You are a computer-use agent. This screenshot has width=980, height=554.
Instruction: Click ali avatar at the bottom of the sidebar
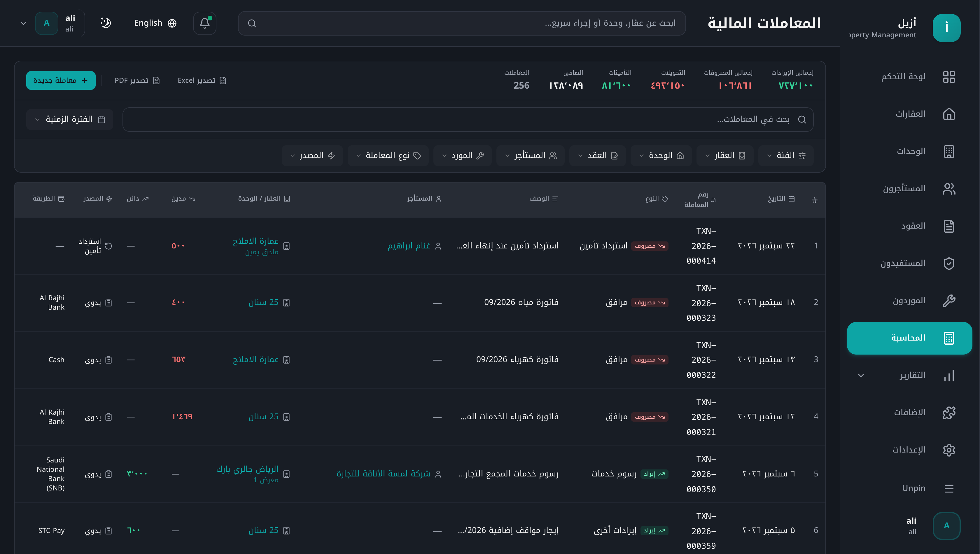946,525
